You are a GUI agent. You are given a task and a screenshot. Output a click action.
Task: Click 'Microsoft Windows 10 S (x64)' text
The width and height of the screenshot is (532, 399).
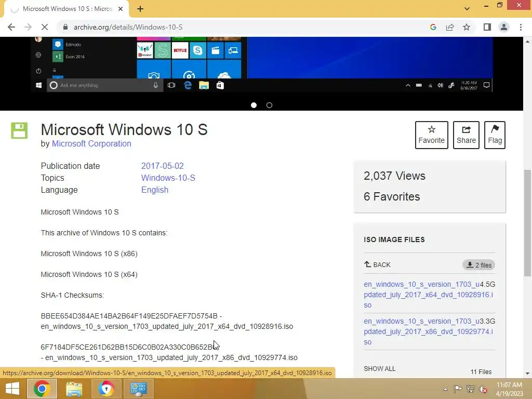tap(89, 274)
